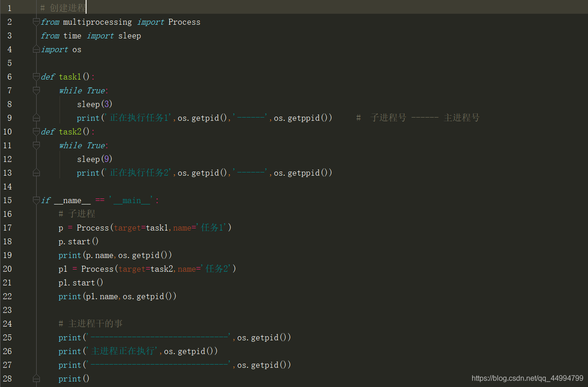Click the fold end marker beside 'import os'
This screenshot has height=387, width=588.
[37, 49]
